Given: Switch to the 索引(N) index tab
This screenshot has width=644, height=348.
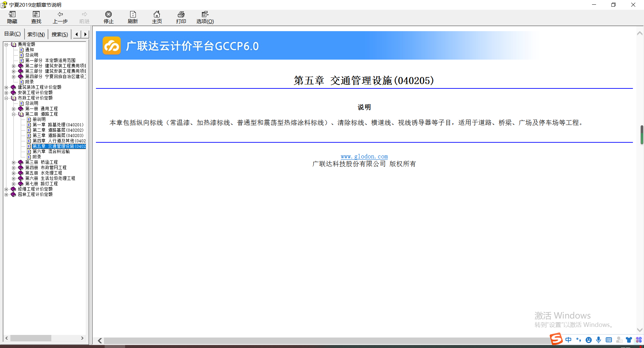Looking at the screenshot, I should tap(36, 34).
